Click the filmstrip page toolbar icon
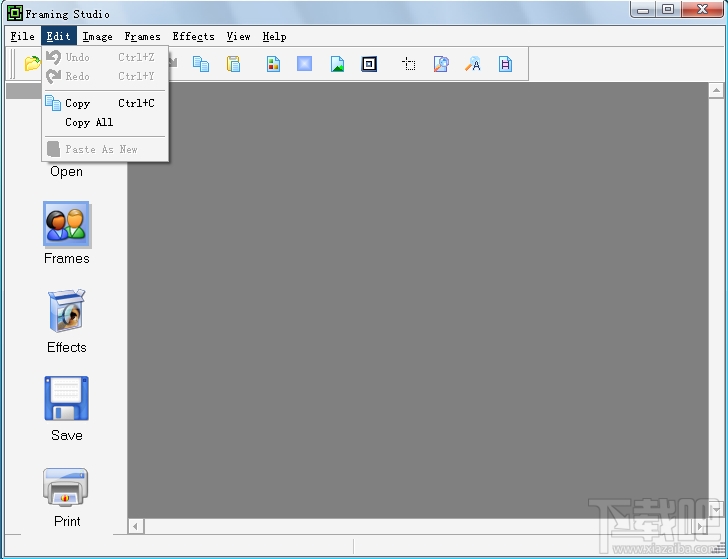Viewport: 728px width, 559px height. point(505,64)
